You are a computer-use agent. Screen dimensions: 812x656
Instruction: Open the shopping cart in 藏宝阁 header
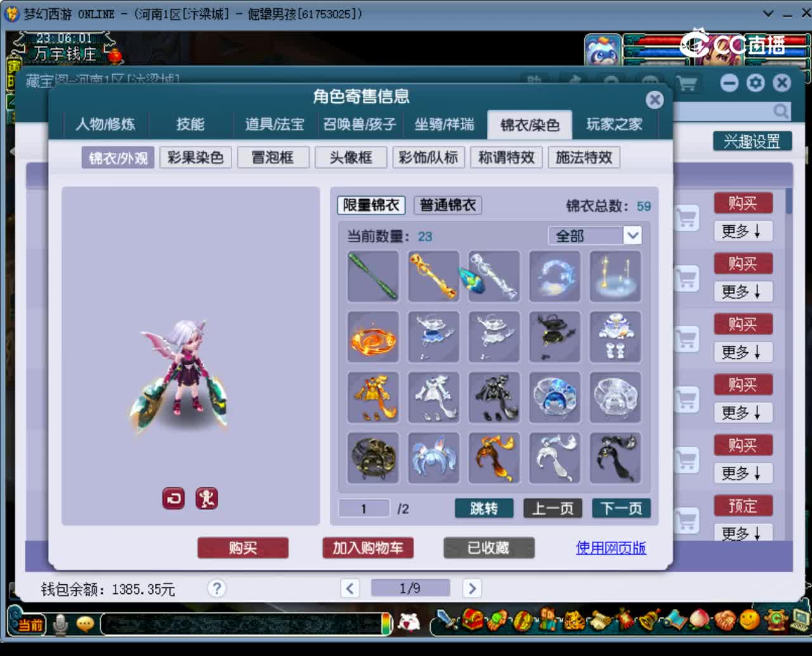click(x=687, y=83)
